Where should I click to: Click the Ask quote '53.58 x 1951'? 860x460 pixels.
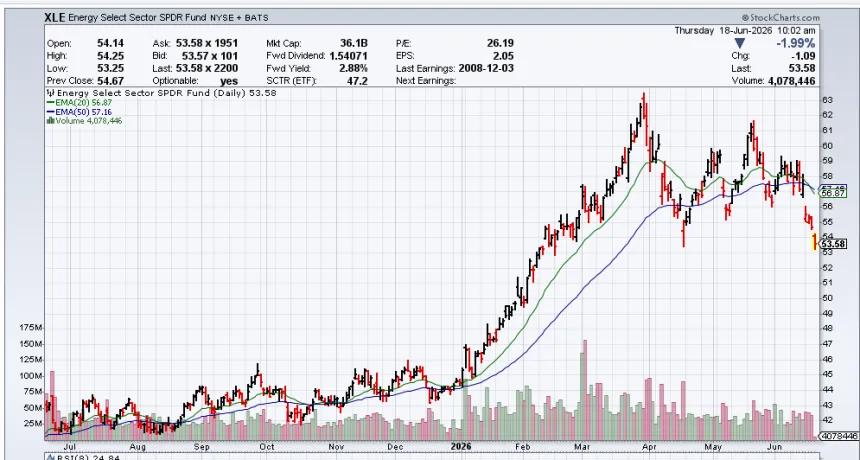[207, 43]
